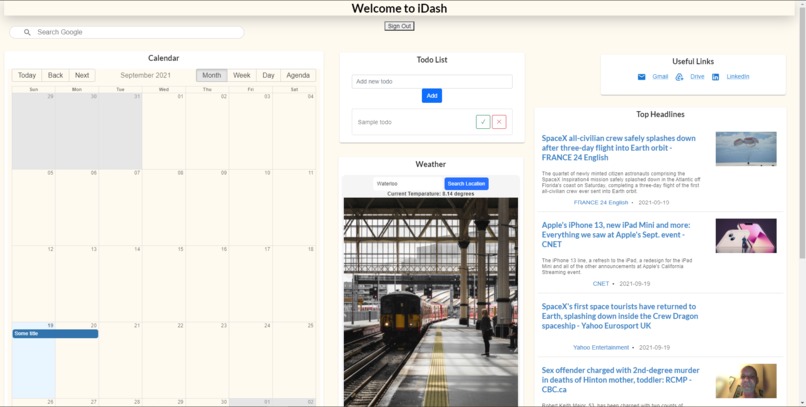Delete Sample todo with red X

point(499,122)
